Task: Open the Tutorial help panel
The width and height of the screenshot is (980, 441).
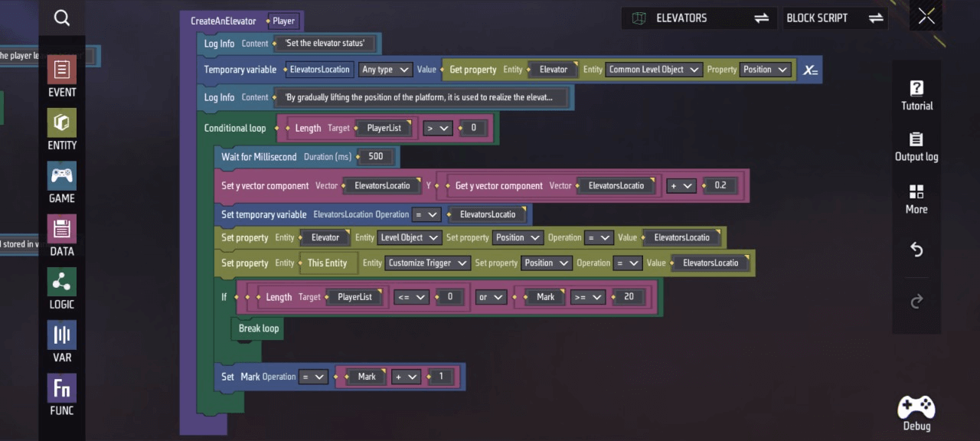Action: 916,95
